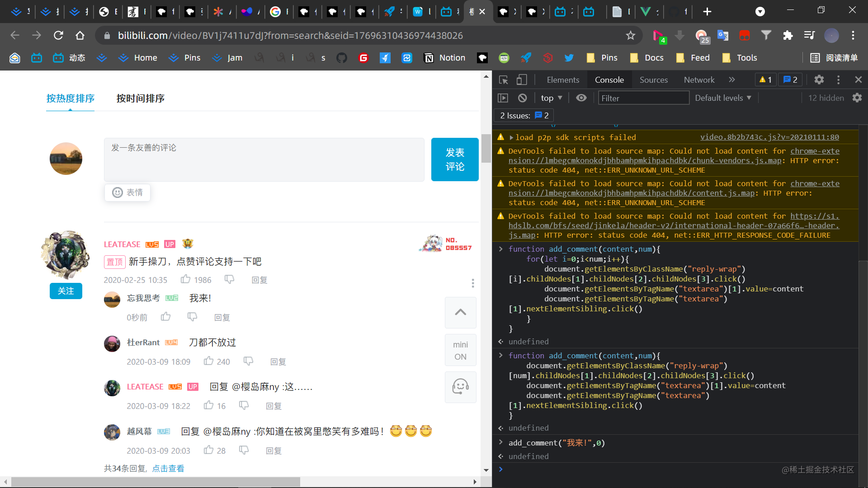Click the DevTools inspect element icon
The height and width of the screenshot is (488, 868).
503,80
